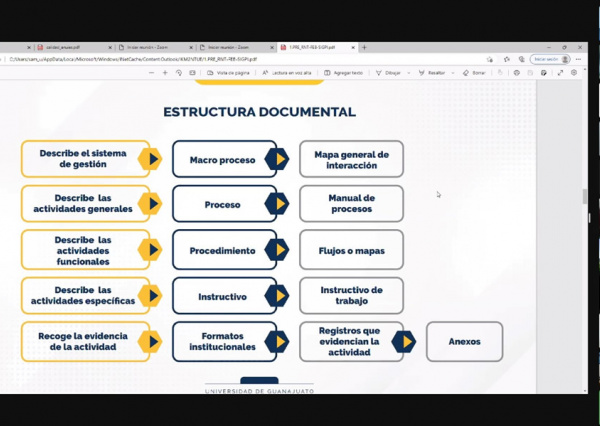
Task: Click the 'Instructivo' box
Action: pyautogui.click(x=224, y=295)
